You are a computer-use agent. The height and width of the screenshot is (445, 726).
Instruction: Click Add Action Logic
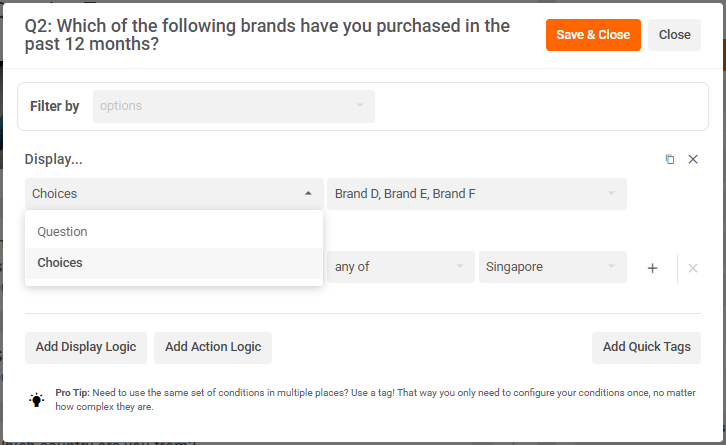pyautogui.click(x=213, y=347)
